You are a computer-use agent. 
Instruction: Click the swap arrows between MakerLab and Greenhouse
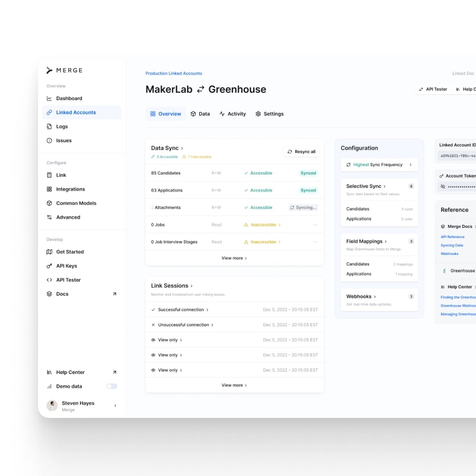pyautogui.click(x=200, y=89)
